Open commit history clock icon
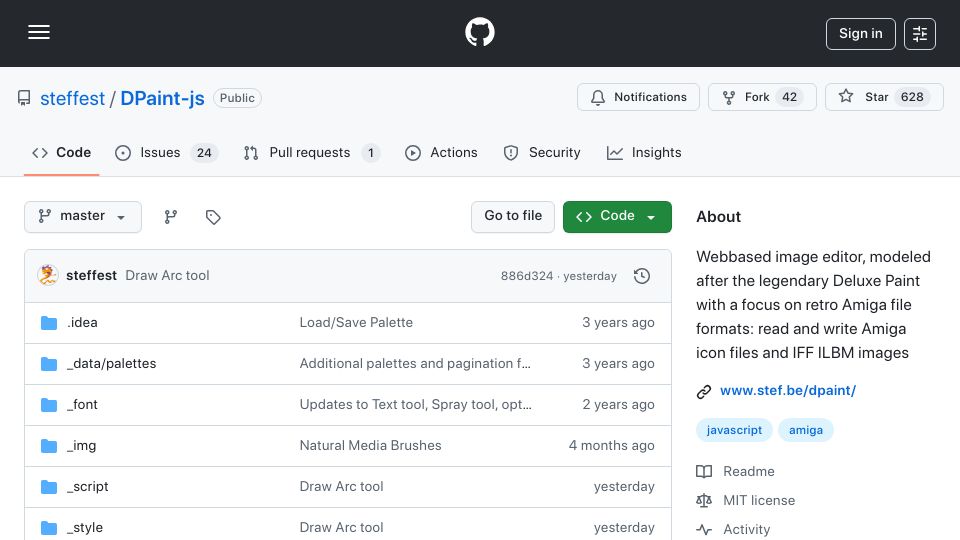 coord(642,276)
